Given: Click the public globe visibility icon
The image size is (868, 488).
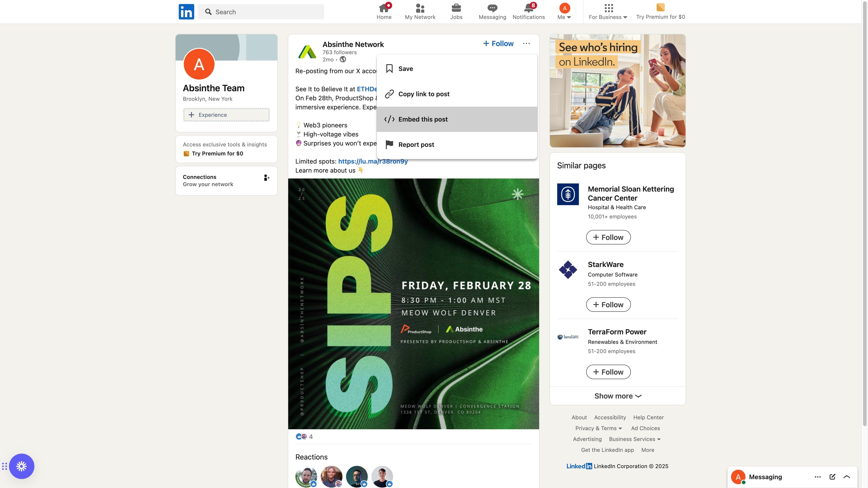Looking at the screenshot, I should click(x=343, y=60).
